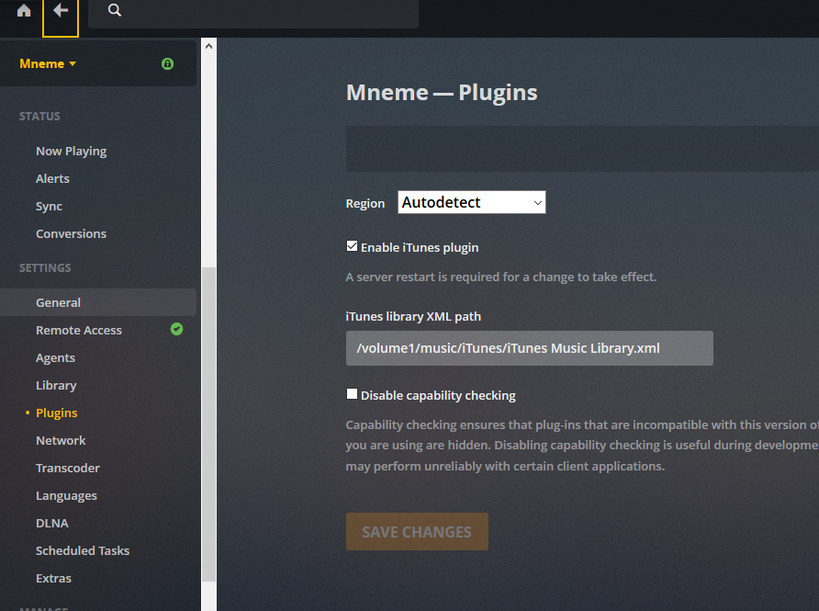
Task: Click the iTunes library XML path field
Action: (x=529, y=348)
